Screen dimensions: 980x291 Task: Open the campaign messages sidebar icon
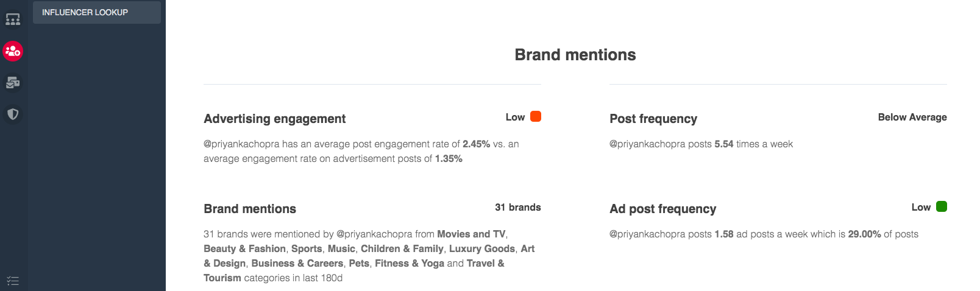coord(13,82)
